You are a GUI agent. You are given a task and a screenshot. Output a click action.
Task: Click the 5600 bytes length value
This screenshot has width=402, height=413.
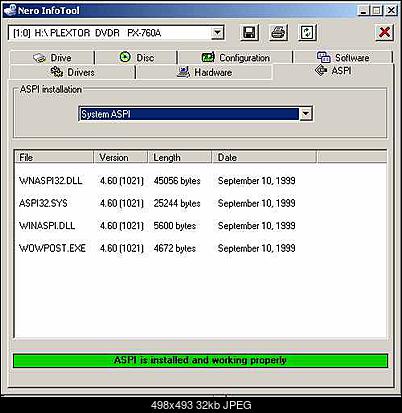point(175,226)
